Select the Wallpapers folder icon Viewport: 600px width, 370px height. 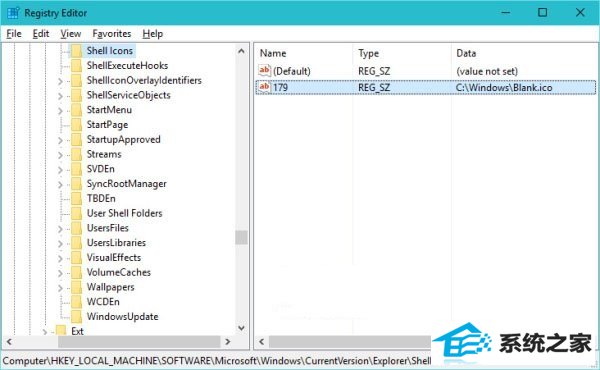77,287
